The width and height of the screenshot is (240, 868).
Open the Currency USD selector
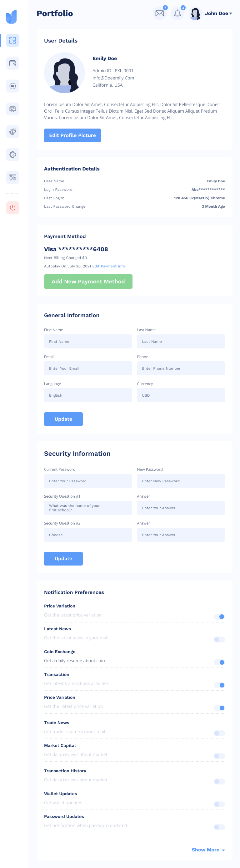pyautogui.click(x=181, y=395)
